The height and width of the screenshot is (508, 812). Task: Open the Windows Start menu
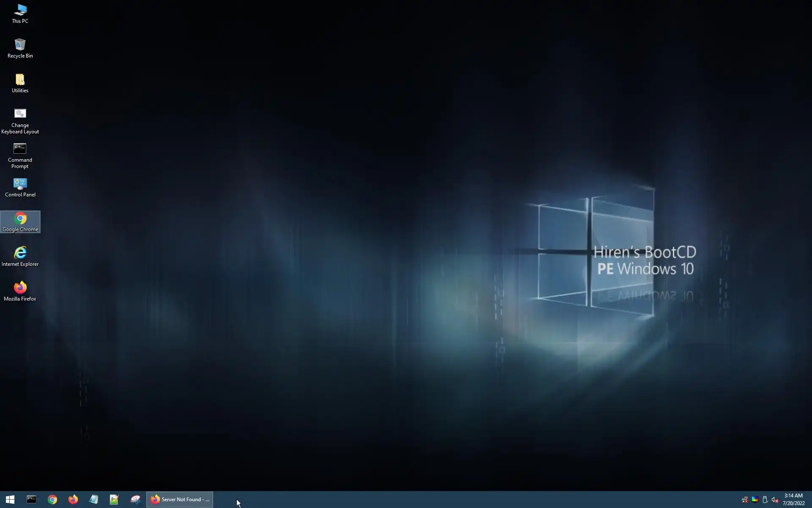(10, 500)
